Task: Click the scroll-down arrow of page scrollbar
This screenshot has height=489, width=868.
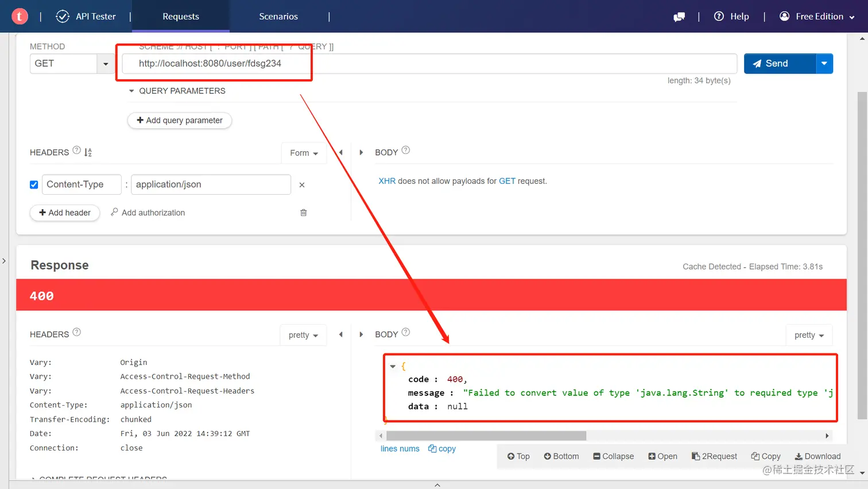Action: (x=862, y=473)
